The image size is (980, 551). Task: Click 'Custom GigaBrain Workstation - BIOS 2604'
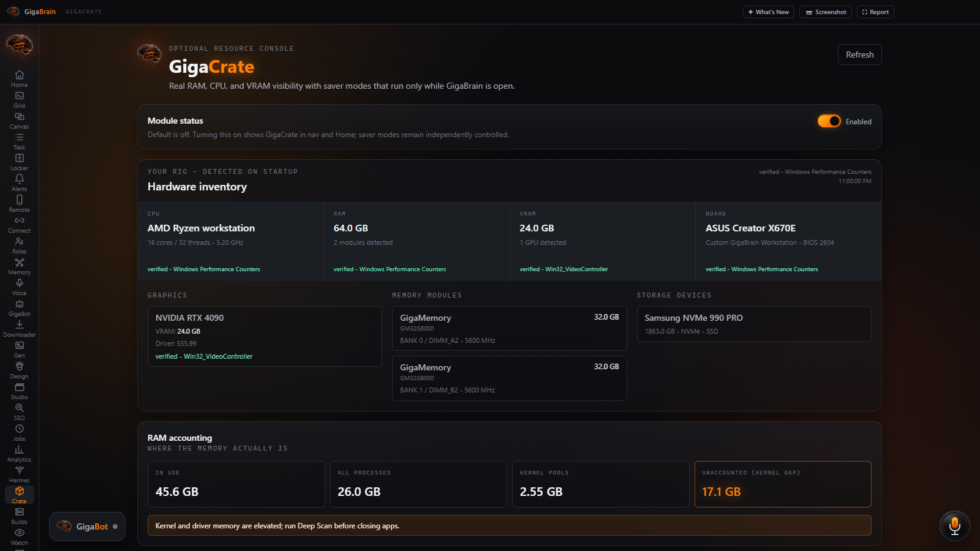pos(769,242)
